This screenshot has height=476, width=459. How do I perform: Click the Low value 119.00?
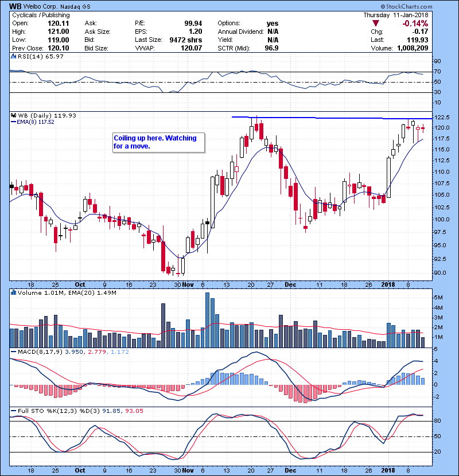[59, 40]
